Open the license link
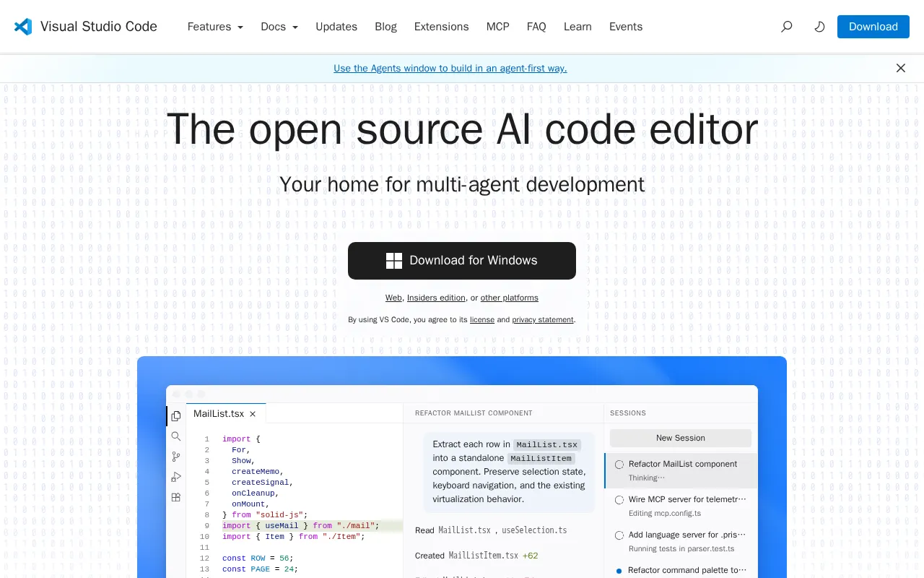This screenshot has height=578, width=924. [x=482, y=319]
